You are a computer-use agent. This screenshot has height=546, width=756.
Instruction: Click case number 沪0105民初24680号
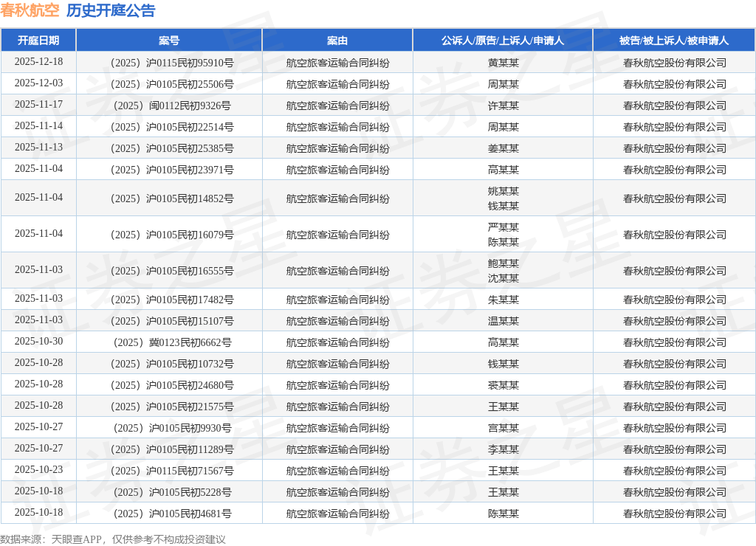172,386
